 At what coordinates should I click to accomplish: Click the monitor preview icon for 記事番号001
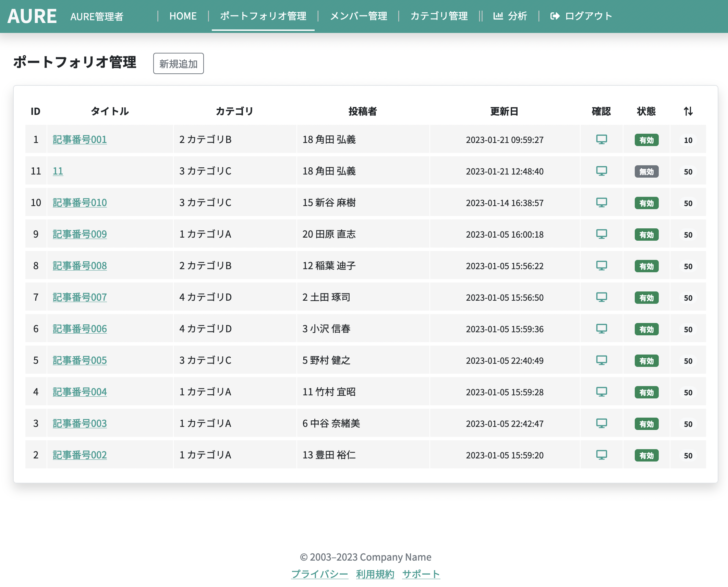pos(602,140)
